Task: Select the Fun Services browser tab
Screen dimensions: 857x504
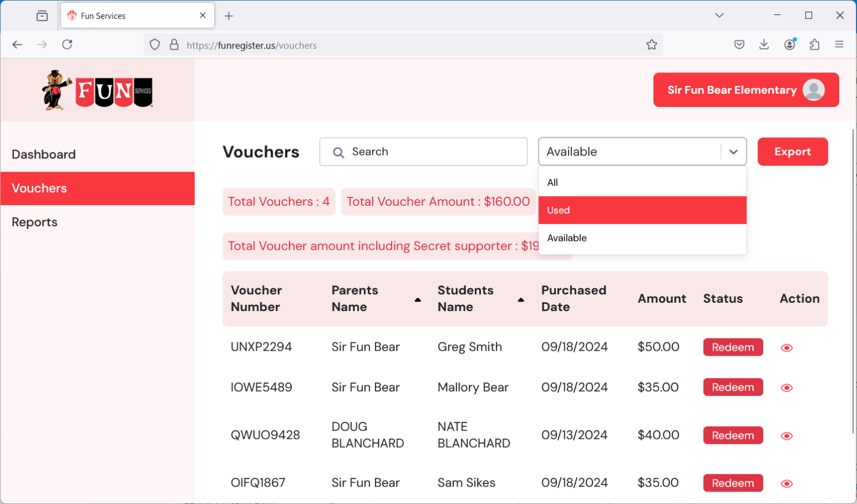Action: click(128, 16)
